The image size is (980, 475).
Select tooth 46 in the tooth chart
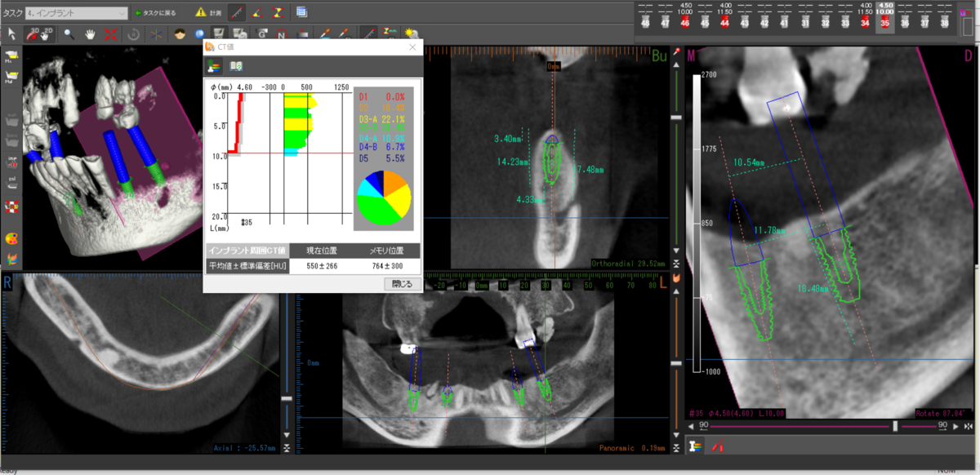tap(684, 23)
